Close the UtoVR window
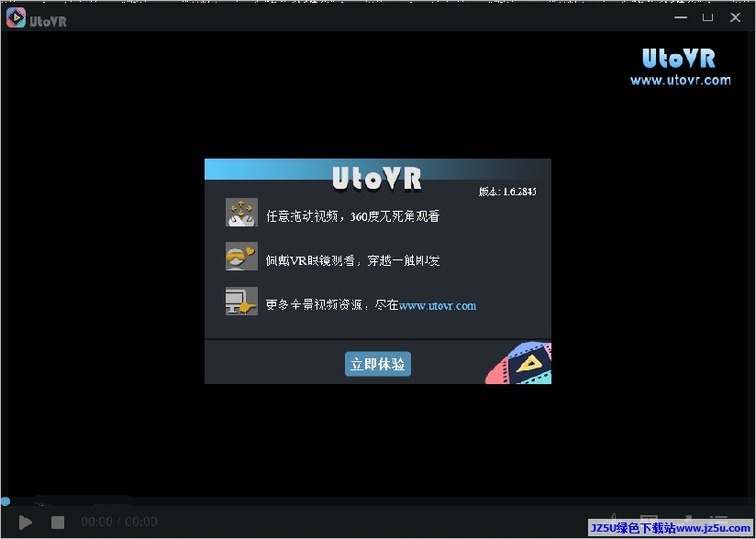This screenshot has width=756, height=539. (735, 17)
